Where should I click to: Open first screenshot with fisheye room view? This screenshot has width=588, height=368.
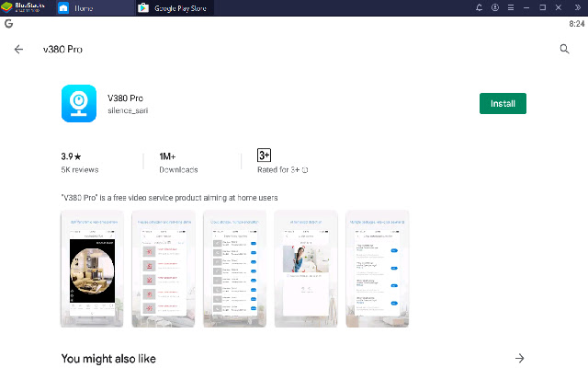click(x=92, y=269)
